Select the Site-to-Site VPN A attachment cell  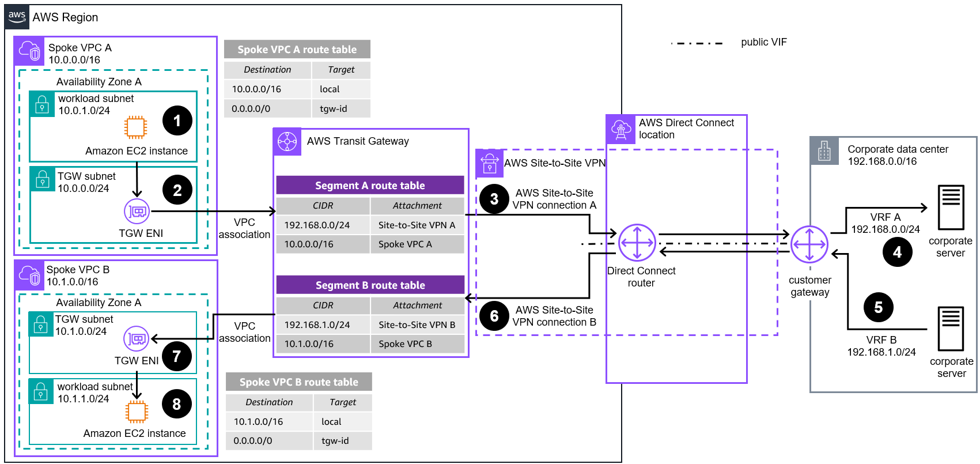click(417, 225)
